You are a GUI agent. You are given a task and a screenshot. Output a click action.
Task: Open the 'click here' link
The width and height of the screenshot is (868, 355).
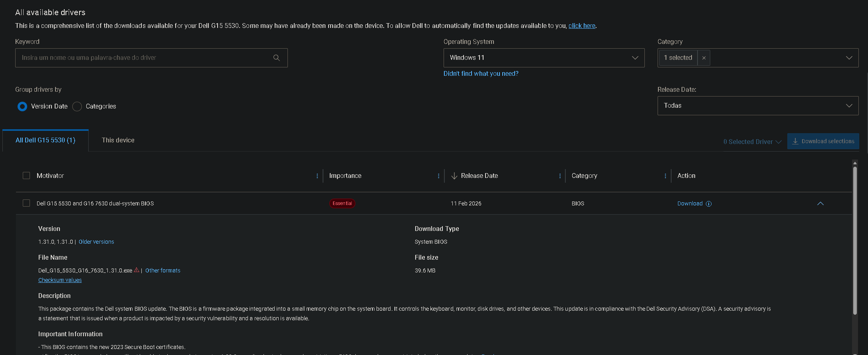click(x=582, y=26)
